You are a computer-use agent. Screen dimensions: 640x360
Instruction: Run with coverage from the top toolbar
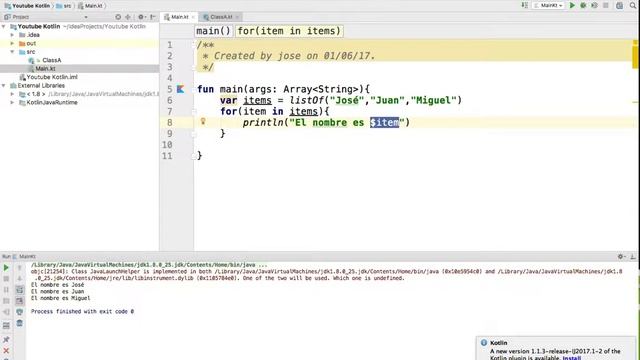point(594,5)
